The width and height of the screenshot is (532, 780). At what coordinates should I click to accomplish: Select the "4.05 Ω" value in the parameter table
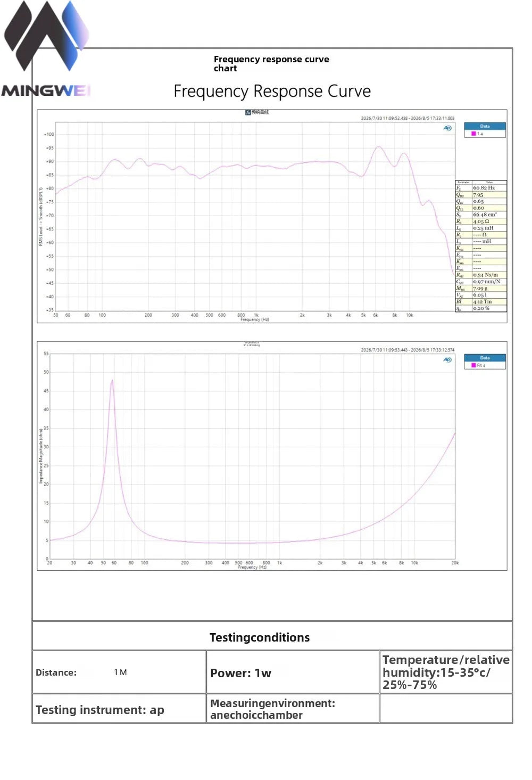click(x=481, y=221)
